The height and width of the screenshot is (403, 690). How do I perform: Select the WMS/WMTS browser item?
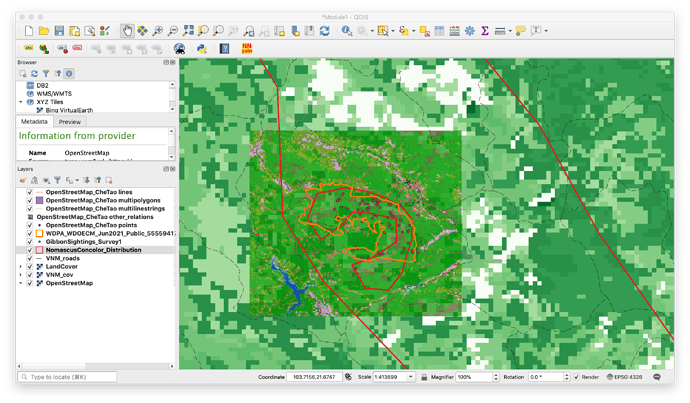click(54, 94)
